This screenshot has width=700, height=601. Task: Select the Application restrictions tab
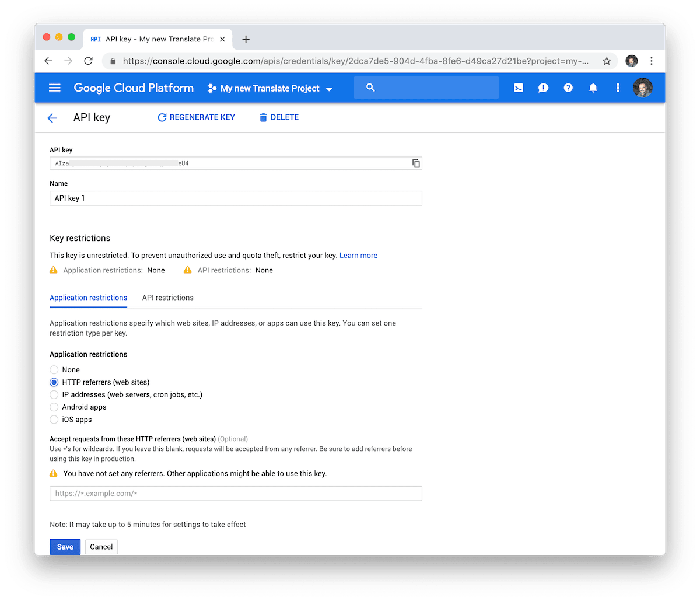[88, 298]
